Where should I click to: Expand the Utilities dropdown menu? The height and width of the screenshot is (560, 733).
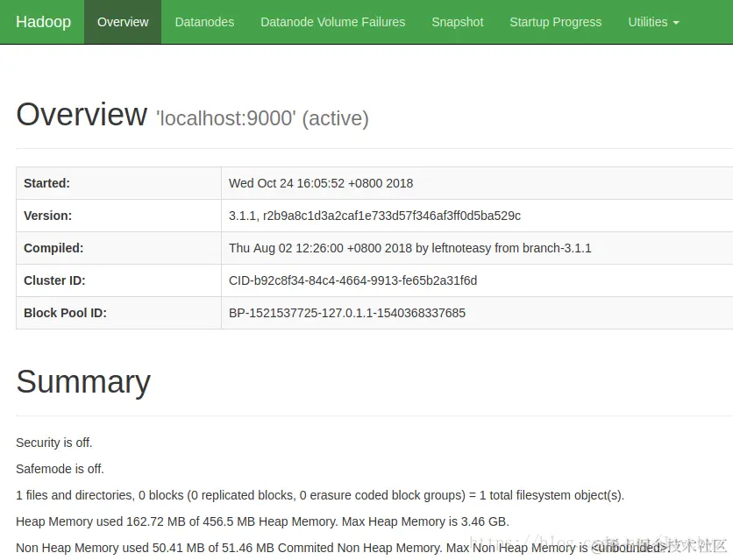[653, 22]
